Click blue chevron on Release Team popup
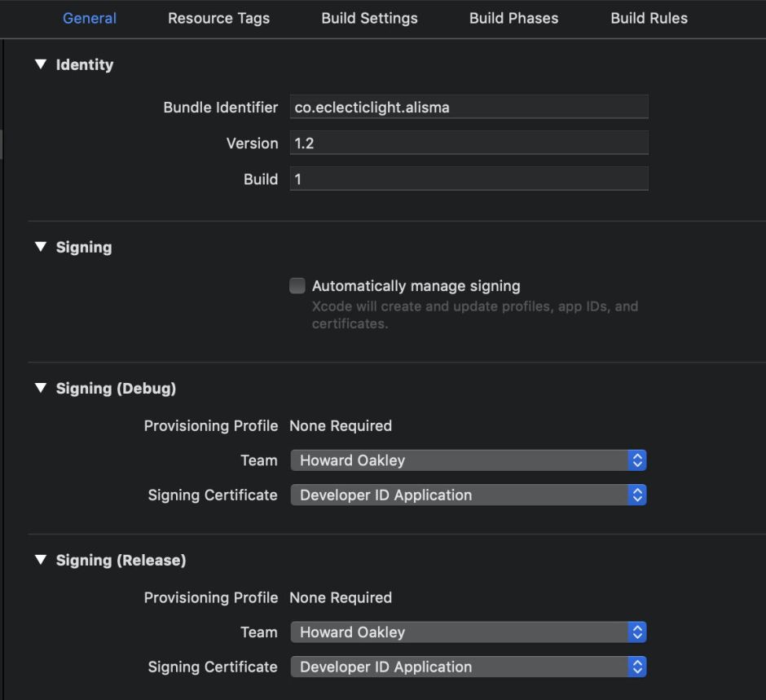 click(637, 632)
